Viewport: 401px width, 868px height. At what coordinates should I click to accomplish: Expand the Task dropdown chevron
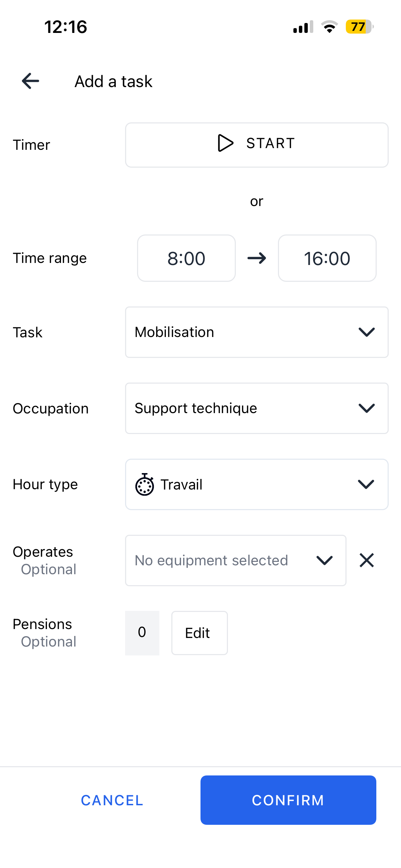[x=366, y=332]
